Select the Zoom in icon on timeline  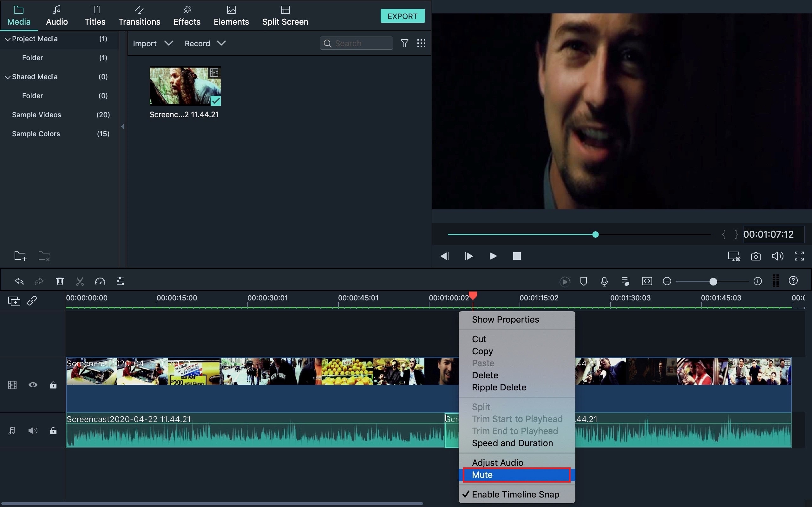point(757,281)
